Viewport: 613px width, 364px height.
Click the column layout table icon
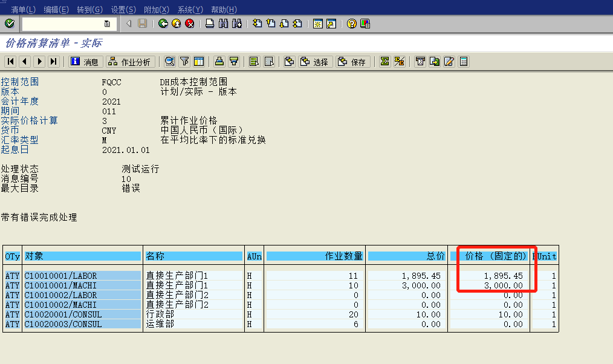tap(199, 62)
